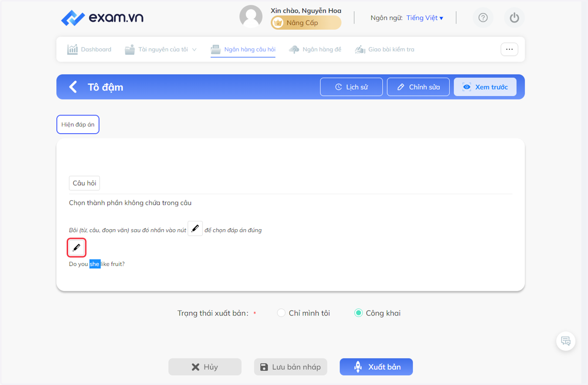This screenshot has height=385, width=588.
Task: Go to the Dashboard tab
Action: click(89, 49)
